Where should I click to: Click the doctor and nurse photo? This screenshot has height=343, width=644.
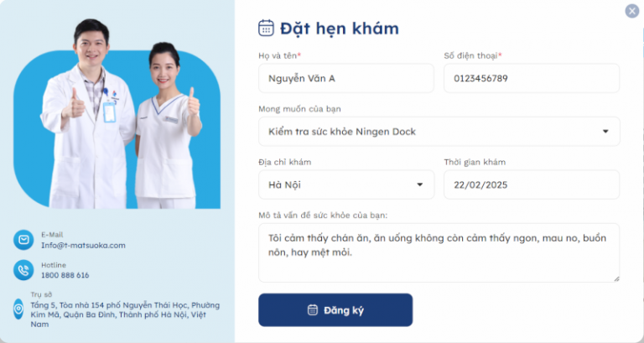(x=117, y=114)
